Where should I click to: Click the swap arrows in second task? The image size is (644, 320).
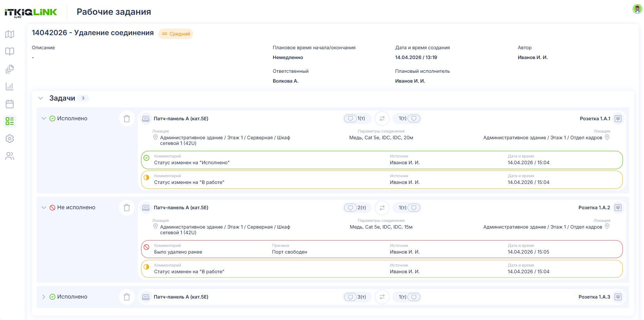pos(382,208)
